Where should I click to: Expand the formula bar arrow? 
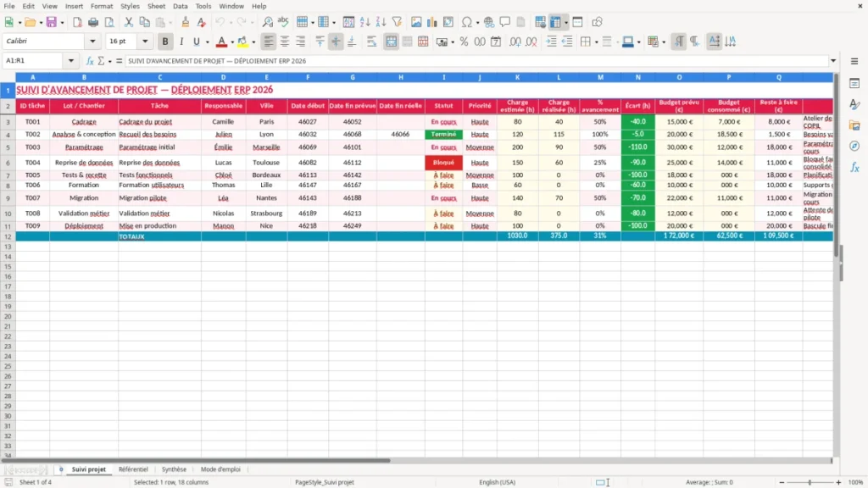(x=833, y=61)
